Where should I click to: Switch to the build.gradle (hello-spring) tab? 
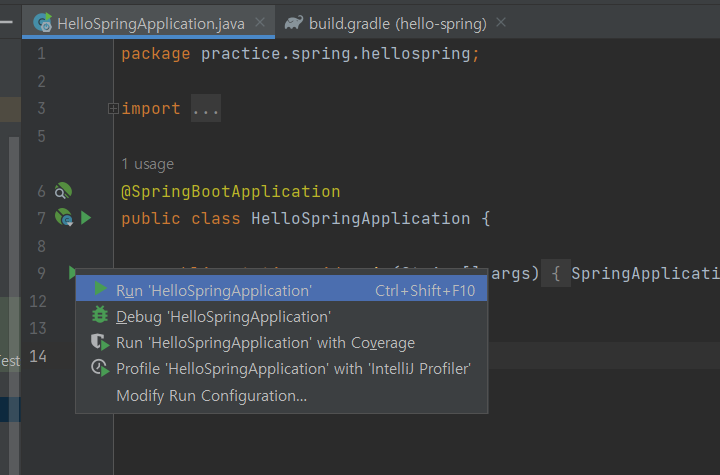coord(398,22)
